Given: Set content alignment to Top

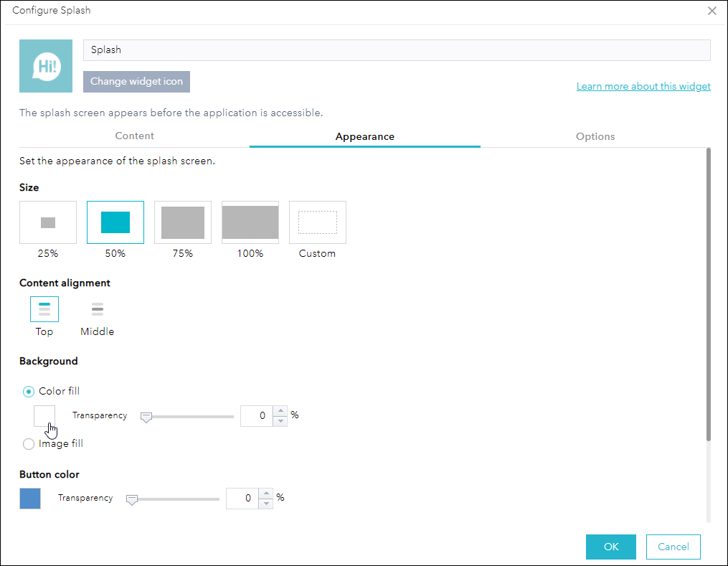Looking at the screenshot, I should click(x=44, y=309).
